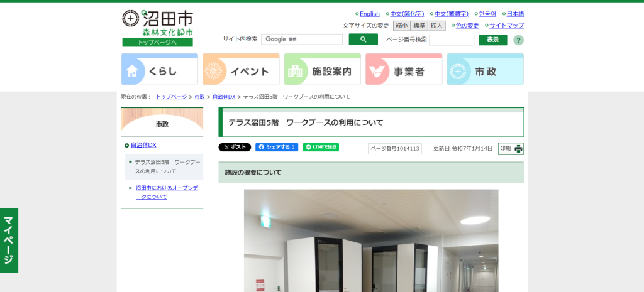Expand the 自治体DX sidebar section
Viewport: 644px width, 292px height.
coord(143,145)
